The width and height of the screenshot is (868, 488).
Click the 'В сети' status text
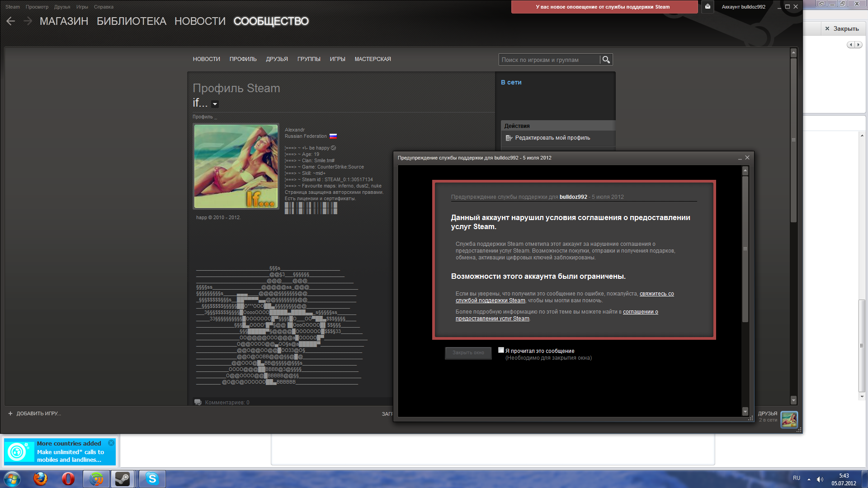(511, 82)
